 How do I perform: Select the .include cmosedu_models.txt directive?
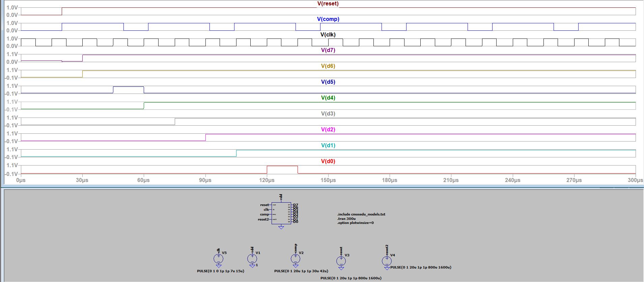(x=361, y=214)
